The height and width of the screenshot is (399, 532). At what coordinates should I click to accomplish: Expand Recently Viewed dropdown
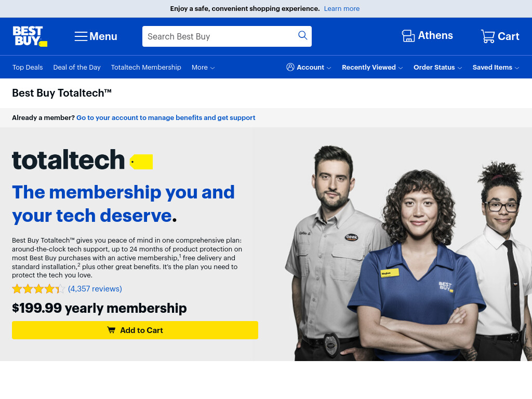point(372,68)
